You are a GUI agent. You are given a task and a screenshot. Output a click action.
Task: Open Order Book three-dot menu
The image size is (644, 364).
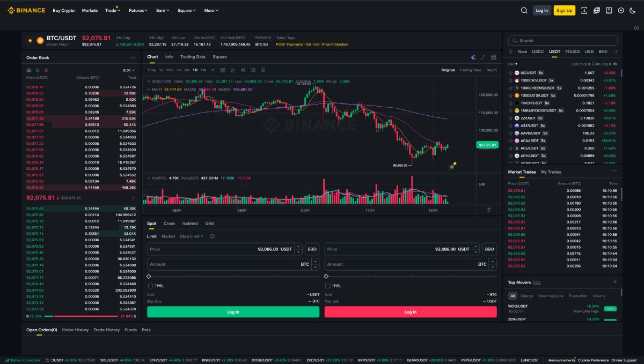[x=133, y=57]
